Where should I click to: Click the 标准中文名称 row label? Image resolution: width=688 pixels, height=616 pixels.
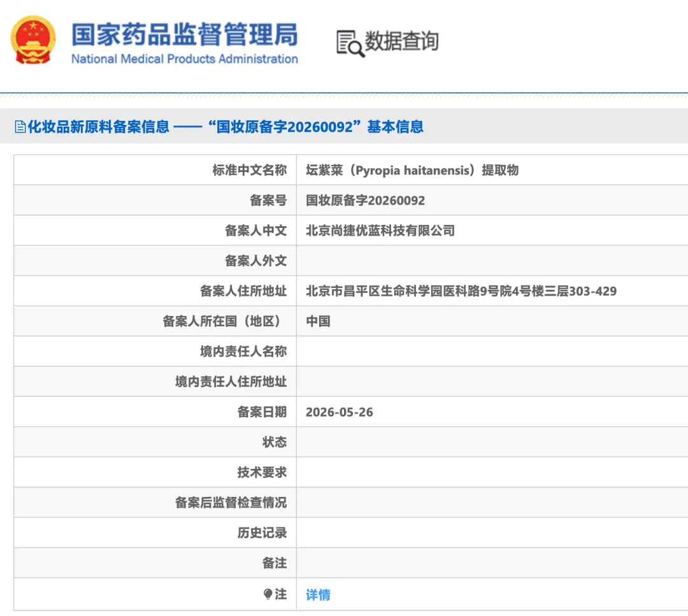pos(250,170)
